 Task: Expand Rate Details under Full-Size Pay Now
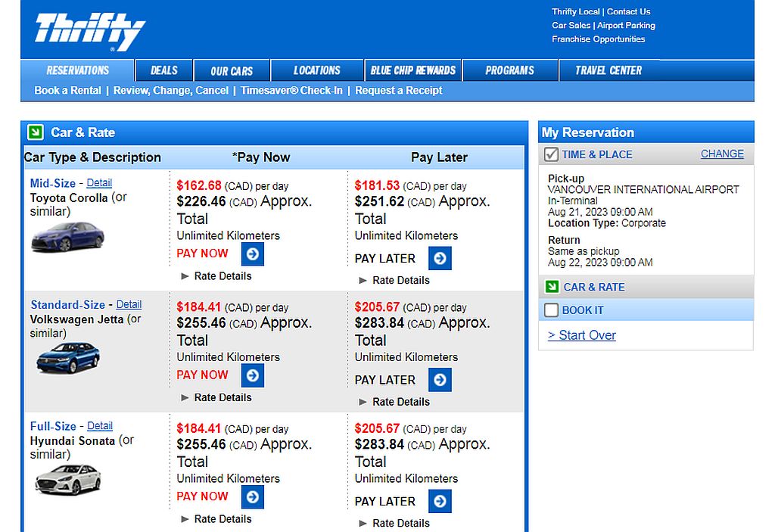pyautogui.click(x=216, y=519)
